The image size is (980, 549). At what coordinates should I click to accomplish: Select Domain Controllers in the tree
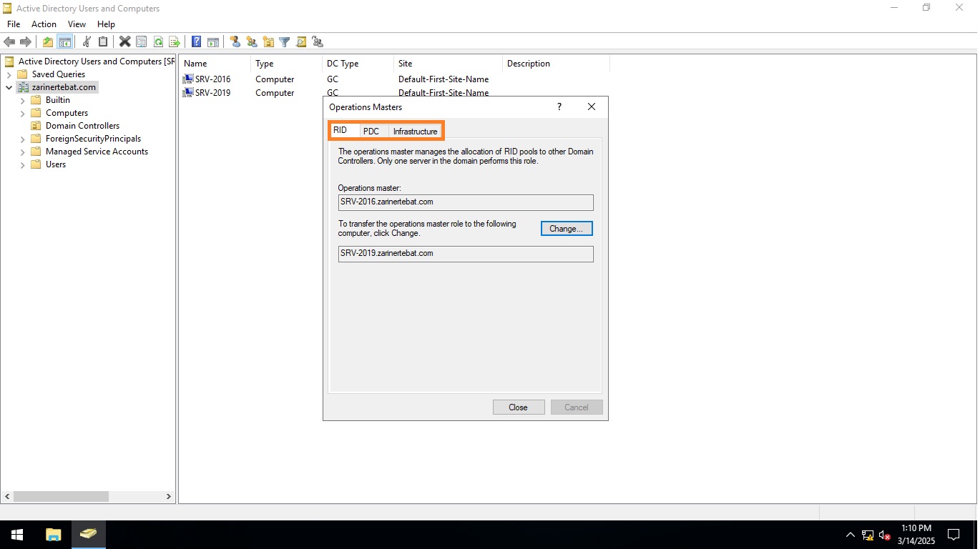click(82, 126)
